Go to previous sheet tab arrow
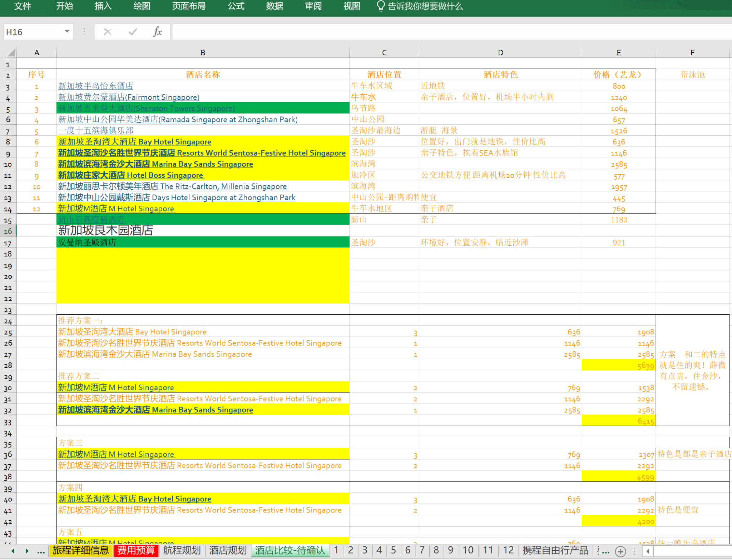This screenshot has height=560, width=732. pos(13,551)
